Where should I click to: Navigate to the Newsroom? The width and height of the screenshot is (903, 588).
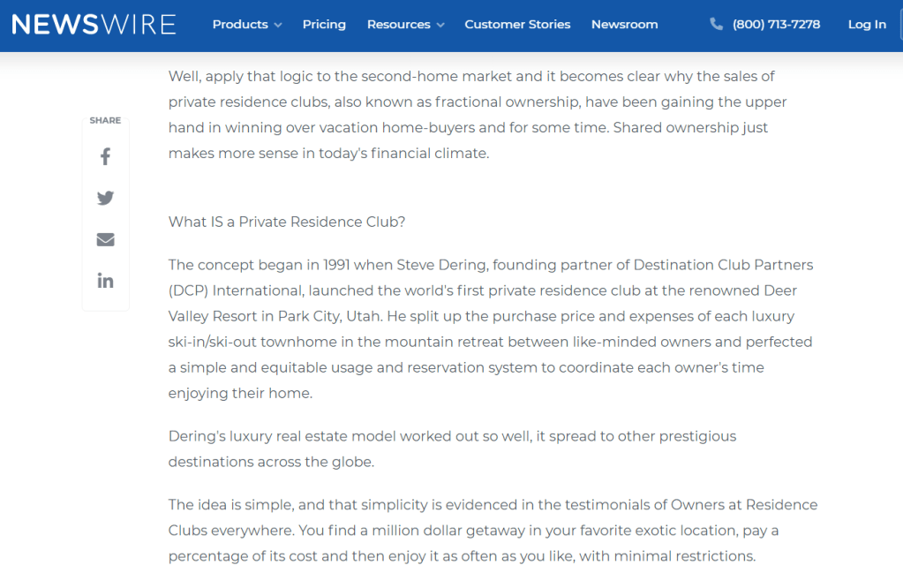[624, 25]
